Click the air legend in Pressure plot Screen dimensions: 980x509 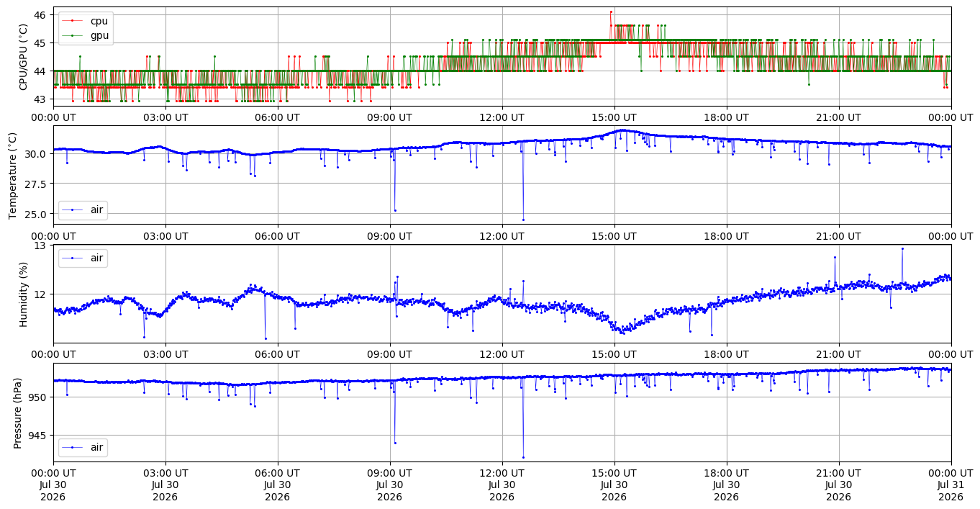(83, 447)
